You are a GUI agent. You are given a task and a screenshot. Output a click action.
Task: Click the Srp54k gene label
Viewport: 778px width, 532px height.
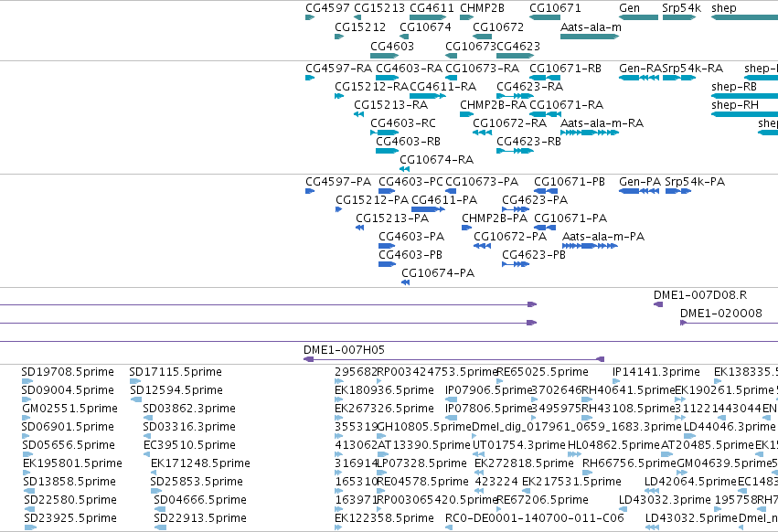[x=681, y=8]
